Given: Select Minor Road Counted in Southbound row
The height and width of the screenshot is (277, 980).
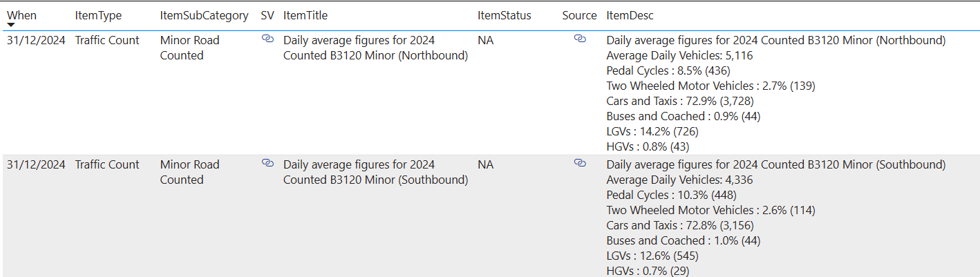Looking at the screenshot, I should 189,172.
